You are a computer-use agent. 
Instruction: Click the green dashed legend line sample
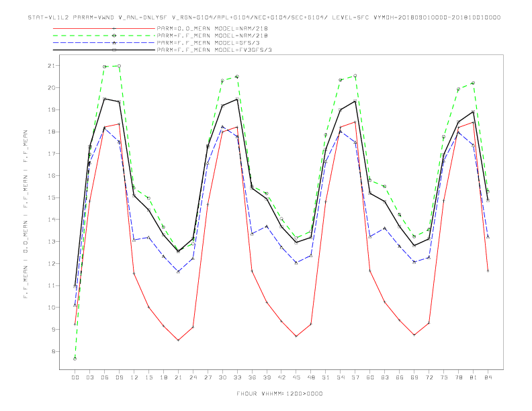(104, 36)
